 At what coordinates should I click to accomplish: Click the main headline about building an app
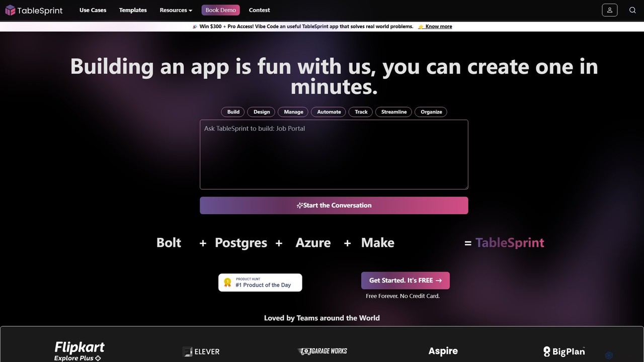[x=334, y=76]
